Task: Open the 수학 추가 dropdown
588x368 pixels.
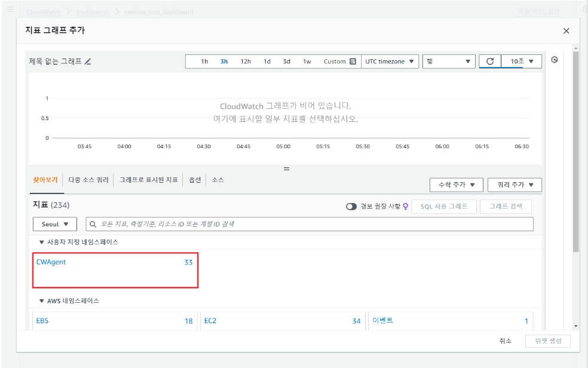Action: pos(457,185)
